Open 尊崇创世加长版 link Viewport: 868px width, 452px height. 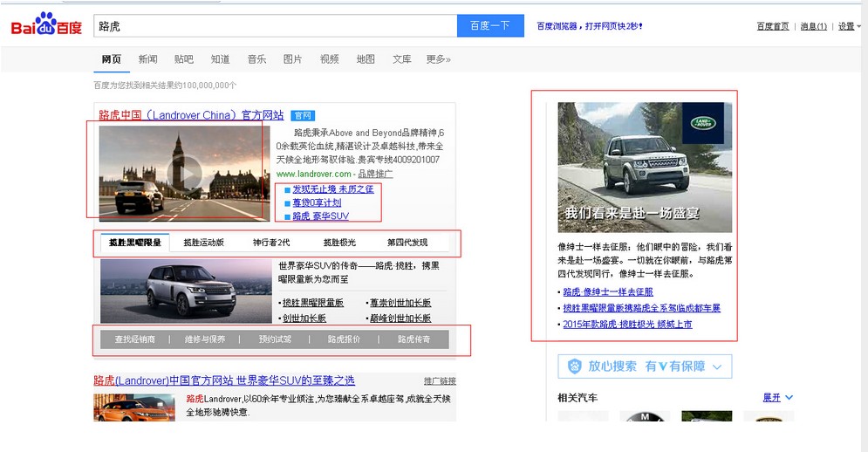(400, 303)
